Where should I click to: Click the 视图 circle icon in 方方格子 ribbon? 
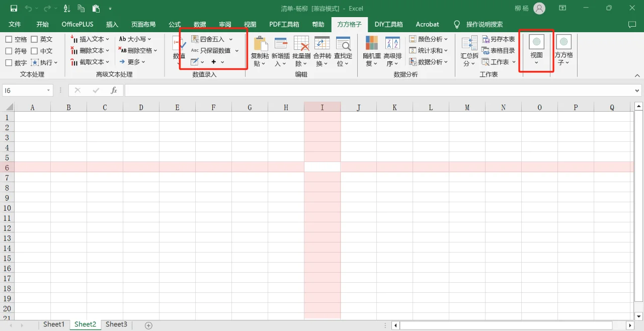coord(537,42)
